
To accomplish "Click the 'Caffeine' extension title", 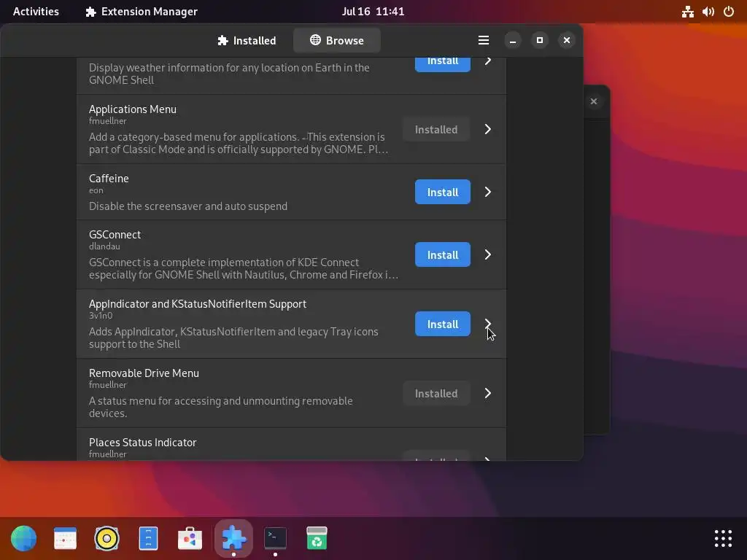I will (109, 179).
